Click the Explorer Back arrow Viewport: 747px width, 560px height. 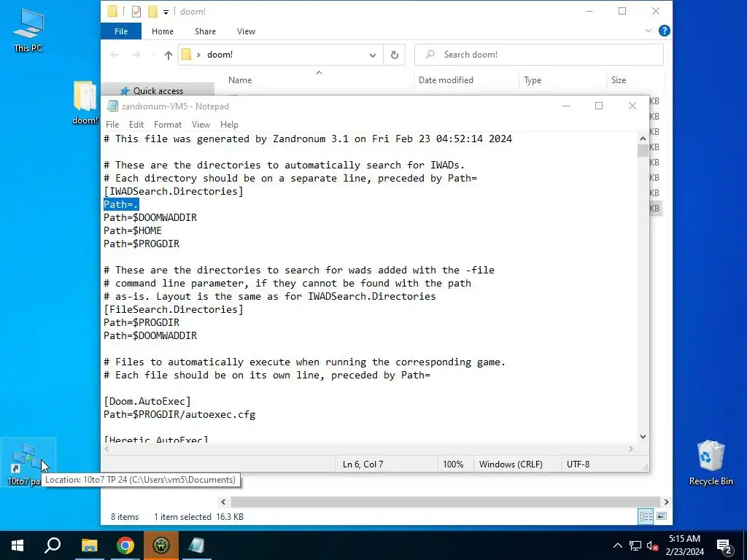pyautogui.click(x=115, y=55)
